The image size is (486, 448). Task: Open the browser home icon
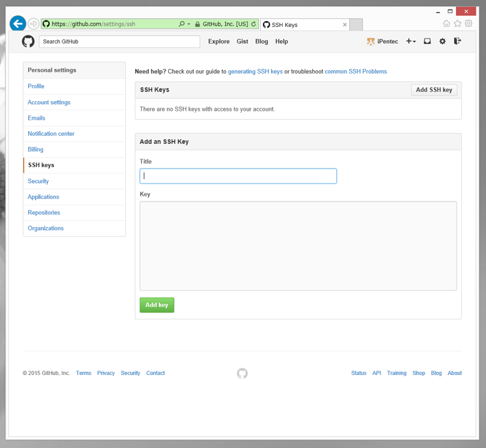446,24
